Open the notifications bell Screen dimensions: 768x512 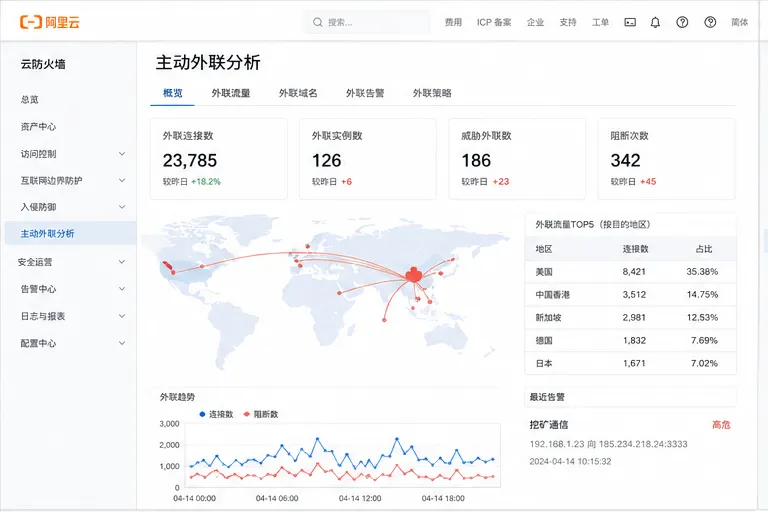655,22
